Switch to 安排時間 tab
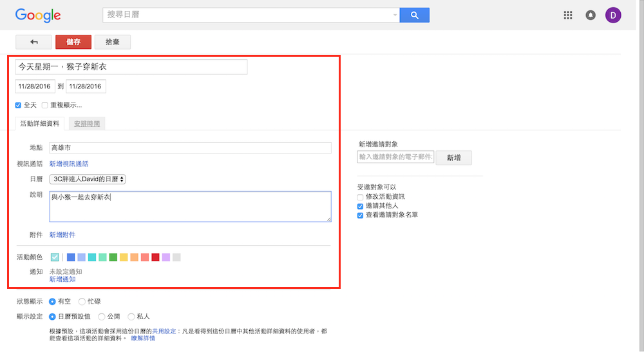Viewport: 644px width, 354px height. pyautogui.click(x=87, y=123)
